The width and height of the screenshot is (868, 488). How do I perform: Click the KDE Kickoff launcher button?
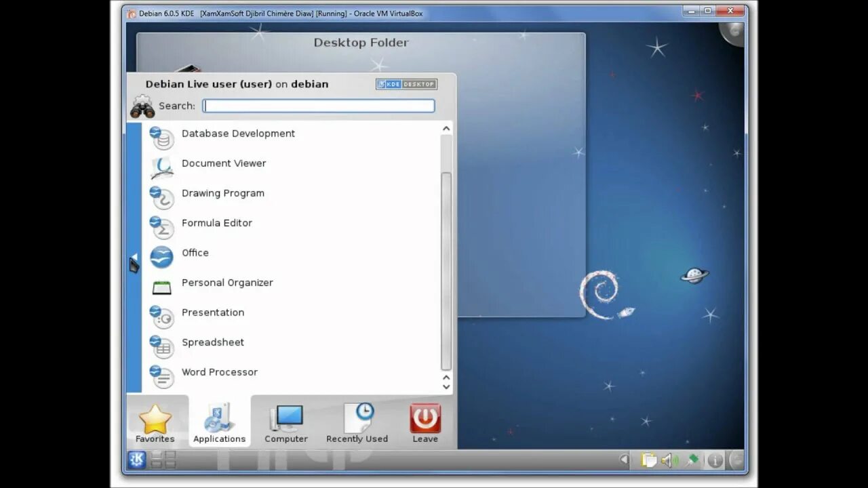tap(137, 460)
